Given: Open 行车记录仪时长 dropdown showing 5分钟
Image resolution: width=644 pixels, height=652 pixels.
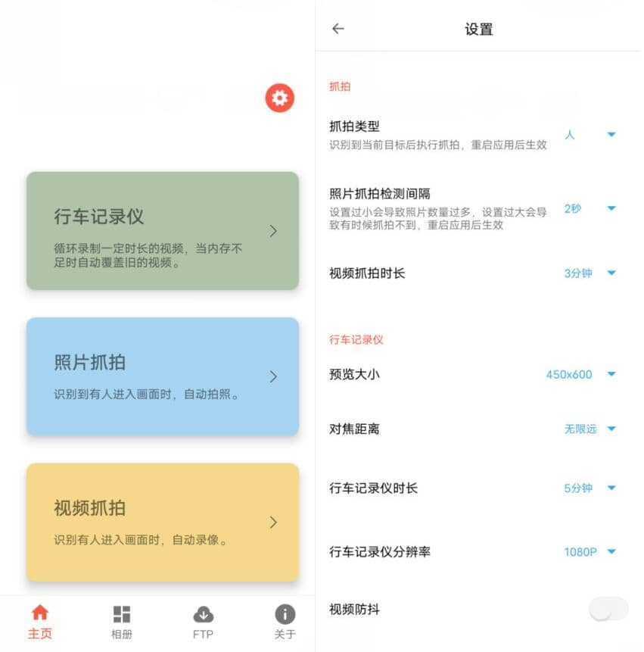Looking at the screenshot, I should coord(590,488).
